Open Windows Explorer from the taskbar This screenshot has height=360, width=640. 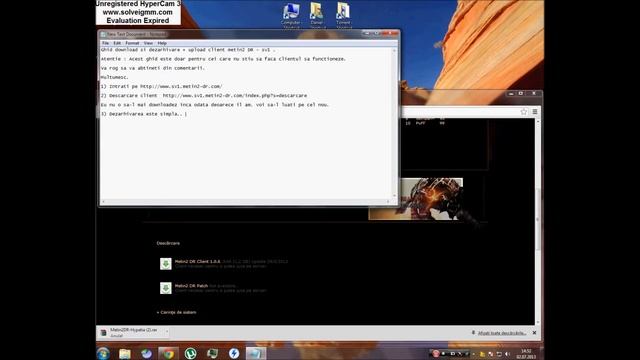pyautogui.click(x=125, y=353)
